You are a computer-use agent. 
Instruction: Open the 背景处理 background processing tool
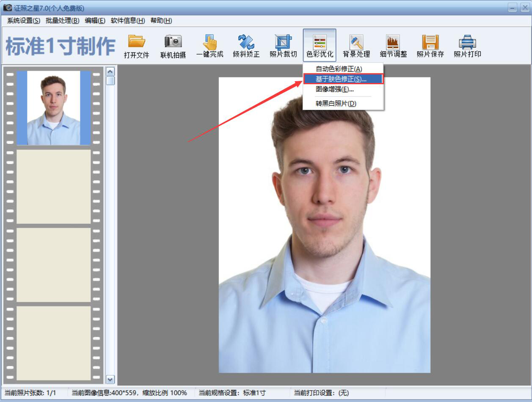click(356, 46)
